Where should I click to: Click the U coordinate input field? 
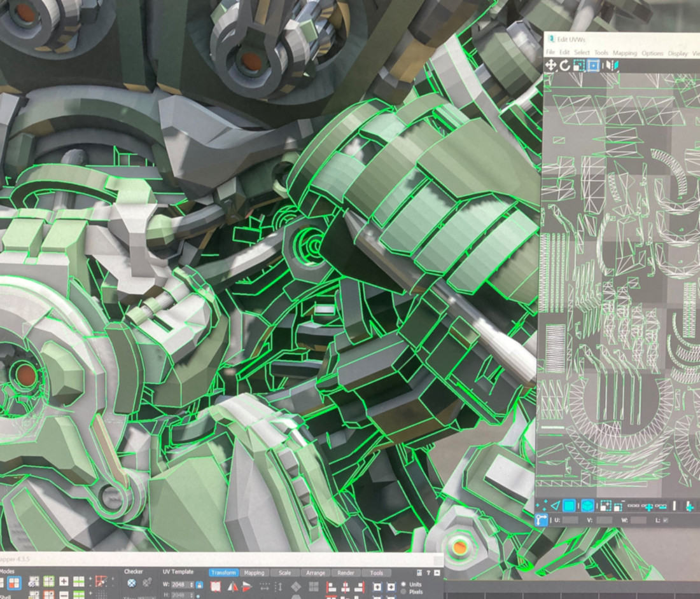point(570,520)
